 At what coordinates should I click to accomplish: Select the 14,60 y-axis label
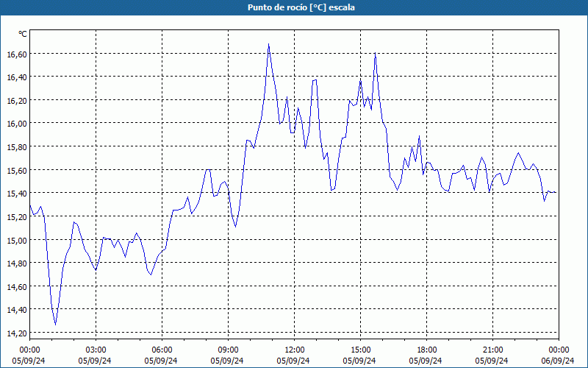pyautogui.click(x=17, y=287)
